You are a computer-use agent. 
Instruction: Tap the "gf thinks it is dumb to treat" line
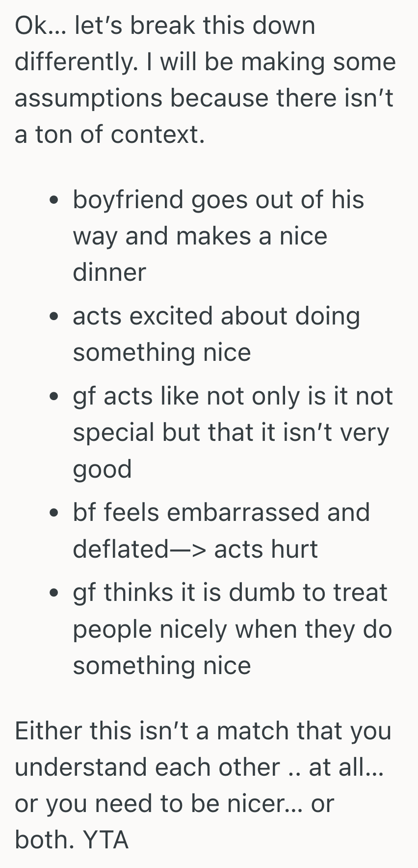pyautogui.click(x=230, y=593)
